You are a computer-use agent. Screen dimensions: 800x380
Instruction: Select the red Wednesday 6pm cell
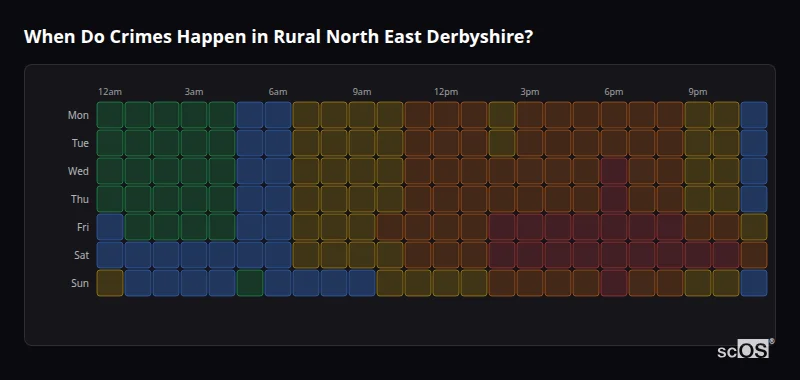[x=614, y=171]
